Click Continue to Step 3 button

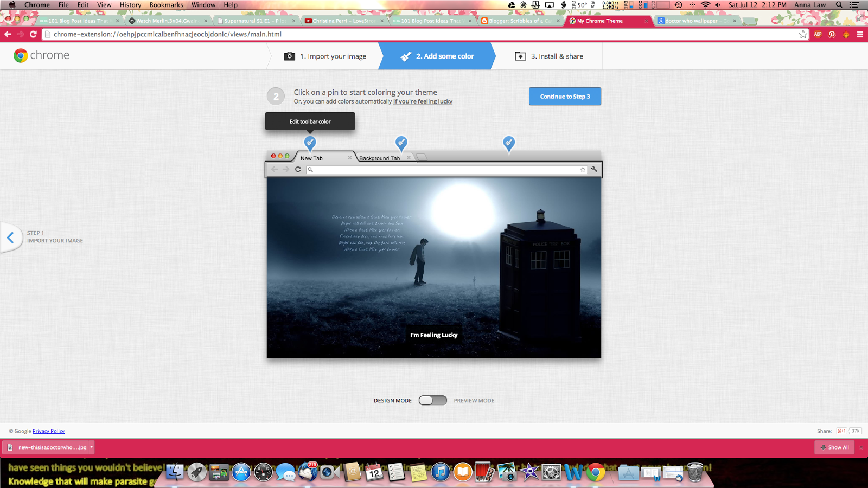[565, 97]
